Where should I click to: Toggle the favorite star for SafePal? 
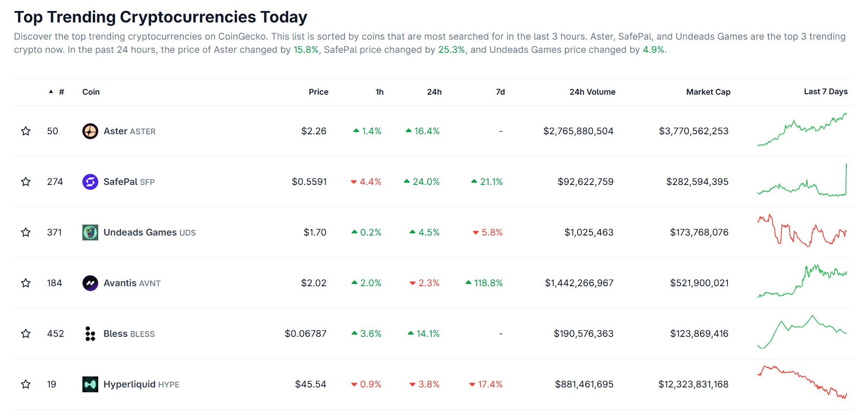point(26,182)
